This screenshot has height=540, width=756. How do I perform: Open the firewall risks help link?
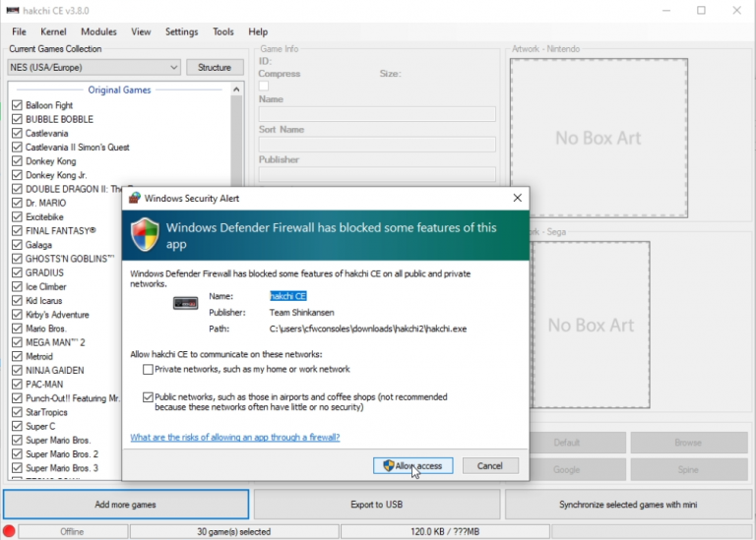234,437
